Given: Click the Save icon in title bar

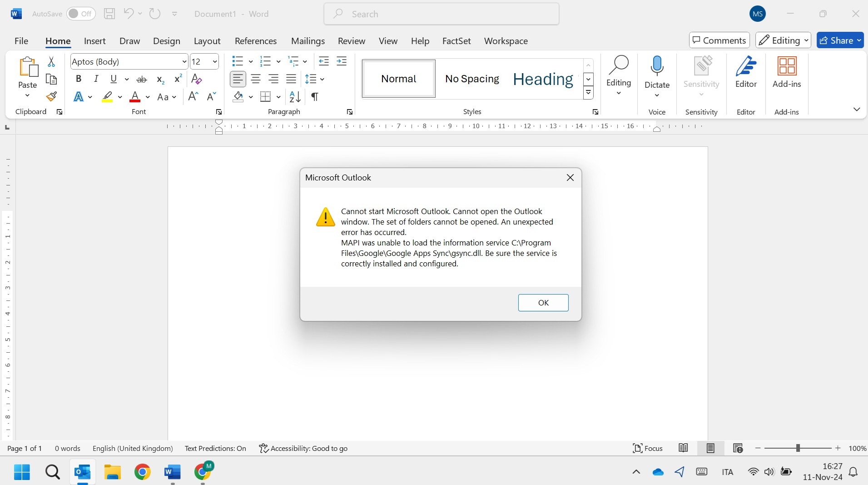Looking at the screenshot, I should pyautogui.click(x=109, y=14).
